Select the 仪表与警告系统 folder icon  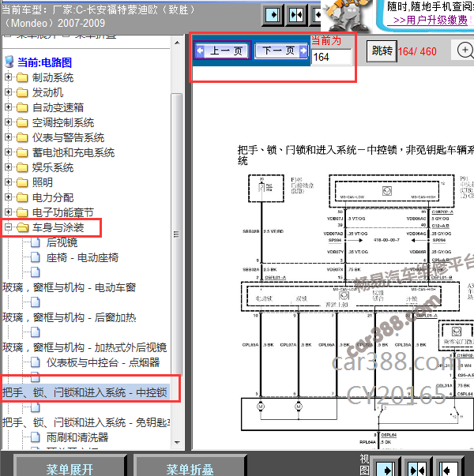pos(22,137)
